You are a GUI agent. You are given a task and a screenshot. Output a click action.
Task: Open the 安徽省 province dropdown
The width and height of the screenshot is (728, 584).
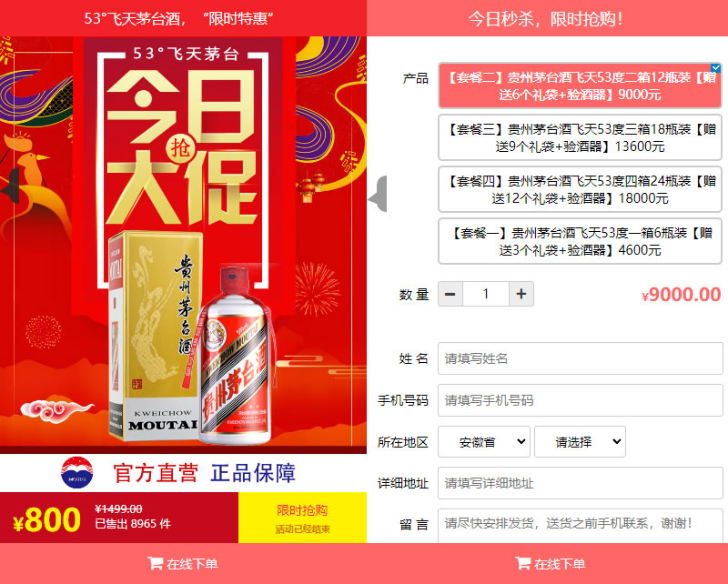tap(484, 442)
